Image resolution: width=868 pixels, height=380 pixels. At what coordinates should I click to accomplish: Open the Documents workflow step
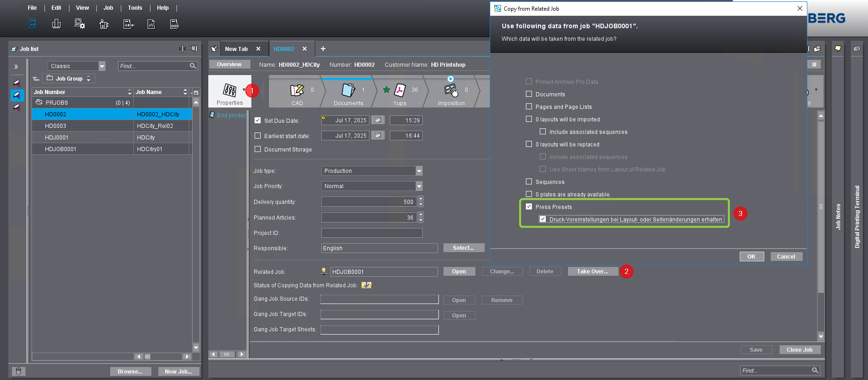[348, 91]
